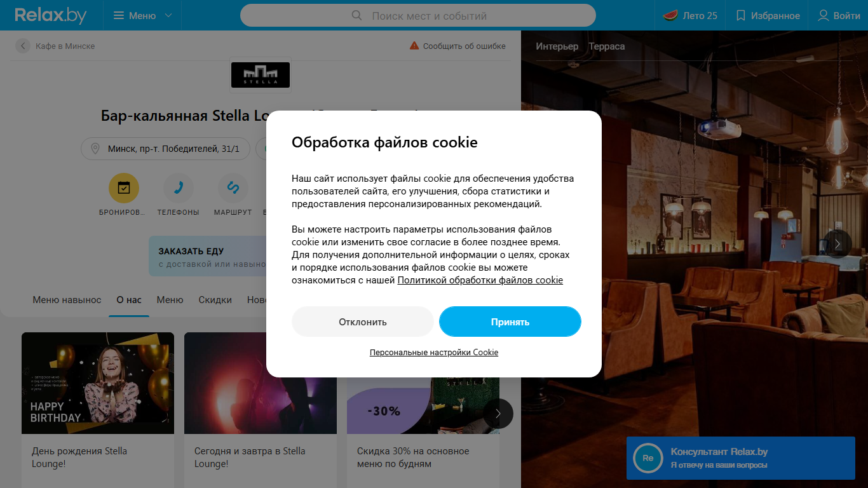Click Сообщить об ошибке warning link

pos(458,46)
